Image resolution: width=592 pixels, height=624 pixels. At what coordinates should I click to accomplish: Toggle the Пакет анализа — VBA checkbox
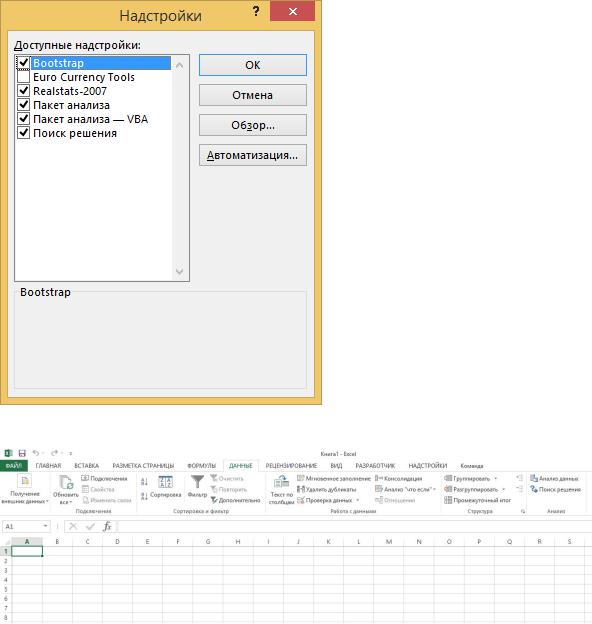[23, 119]
